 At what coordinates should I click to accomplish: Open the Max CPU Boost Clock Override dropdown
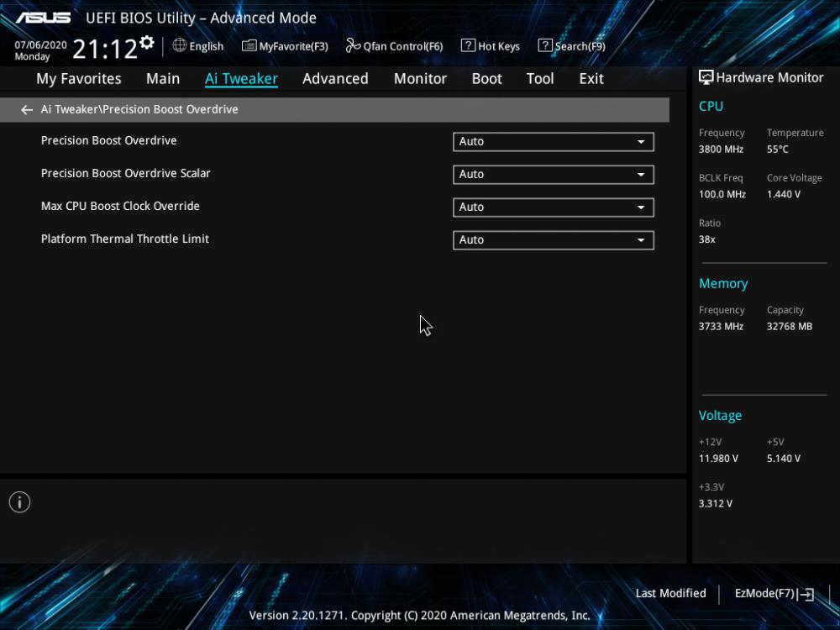(554, 207)
